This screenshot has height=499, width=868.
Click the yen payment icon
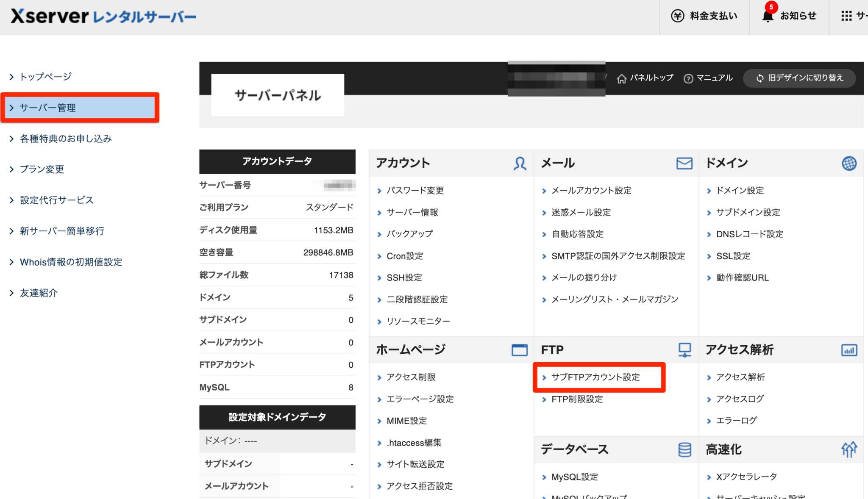click(677, 16)
